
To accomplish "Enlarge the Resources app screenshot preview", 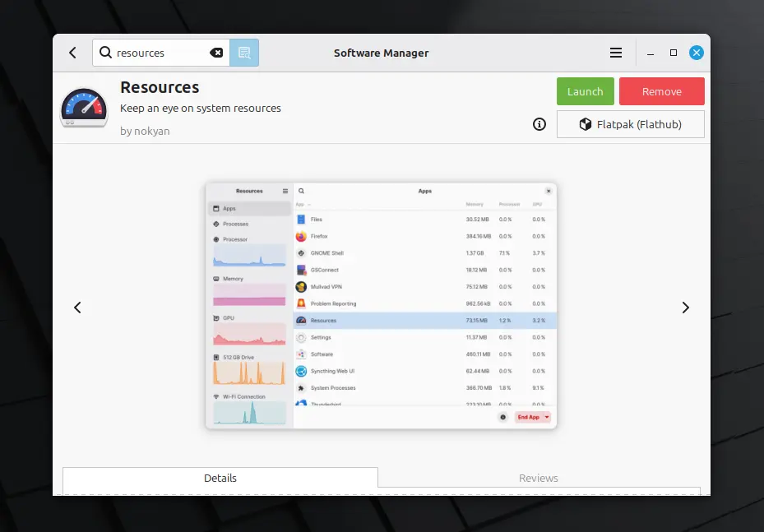I will pos(381,306).
